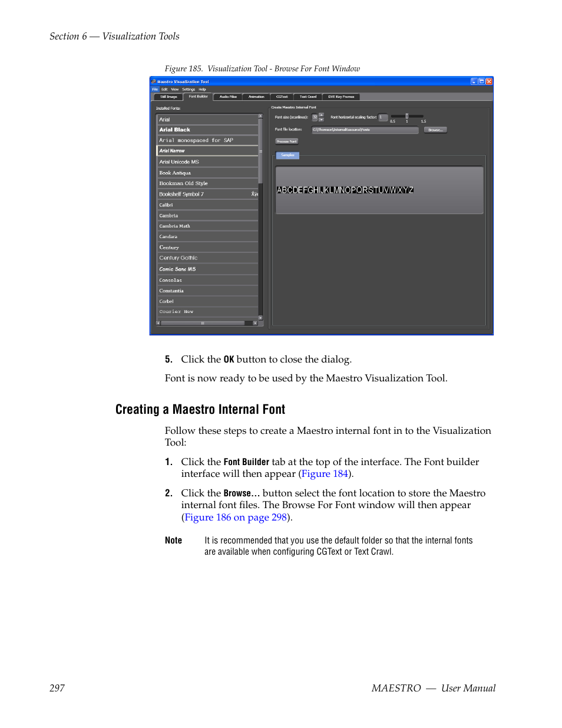Open the Settings menu
This screenshot has height=728, width=562.
189,90
